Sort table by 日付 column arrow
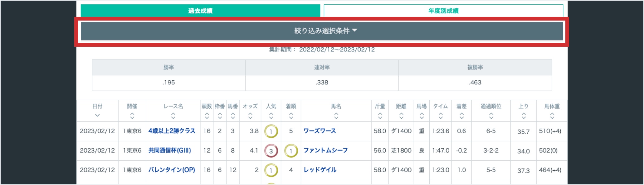Screen dimensions: 644x185 (97, 116)
